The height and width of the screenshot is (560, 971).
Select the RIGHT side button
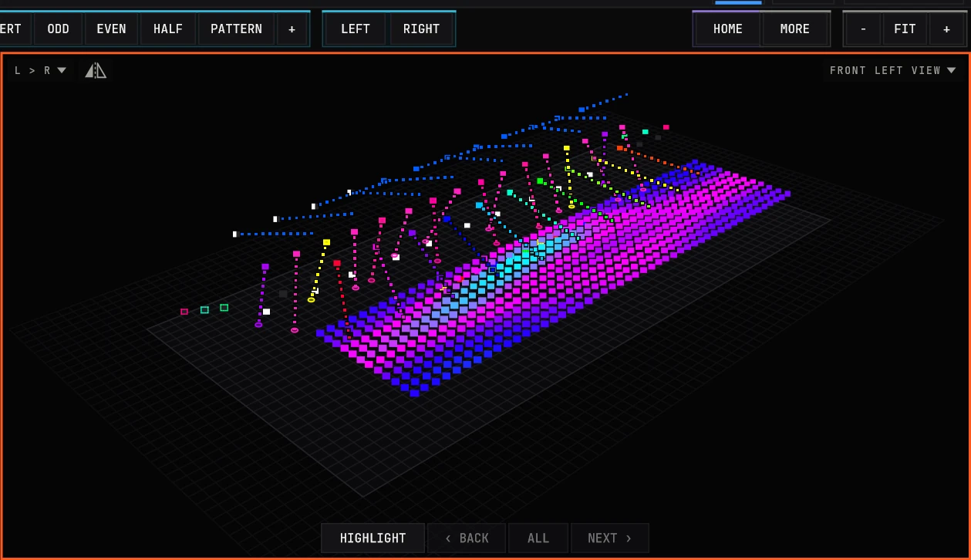pyautogui.click(x=421, y=29)
